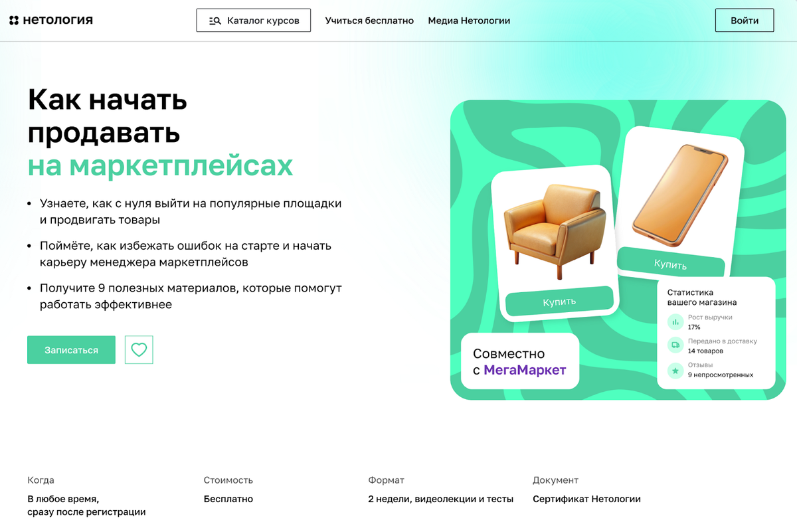Click the Нетология wordmark
797x532 pixels.
pyautogui.click(x=58, y=20)
